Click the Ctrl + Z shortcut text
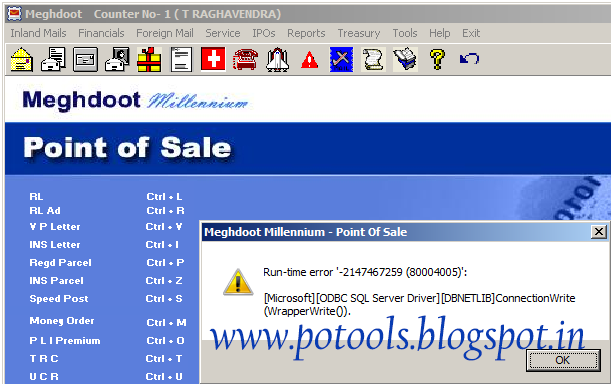611x384 pixels. click(164, 280)
